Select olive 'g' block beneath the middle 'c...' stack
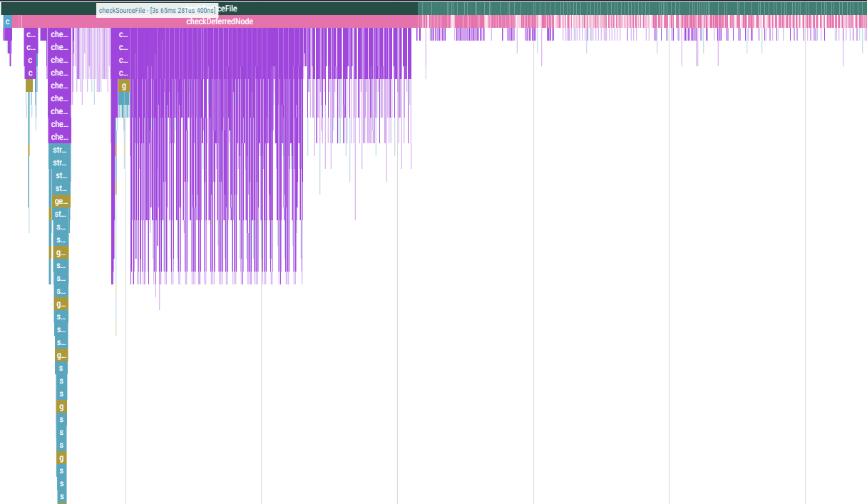This screenshot has height=504, width=867. [x=124, y=86]
